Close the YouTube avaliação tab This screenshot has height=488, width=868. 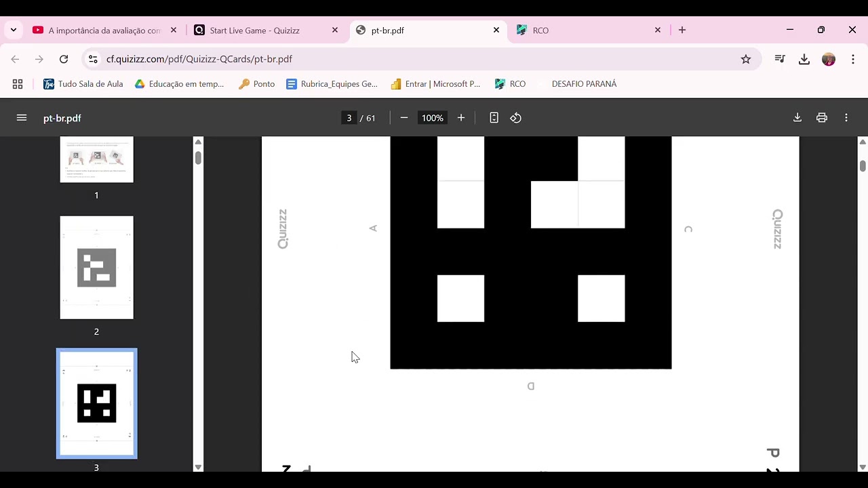[x=174, y=30]
